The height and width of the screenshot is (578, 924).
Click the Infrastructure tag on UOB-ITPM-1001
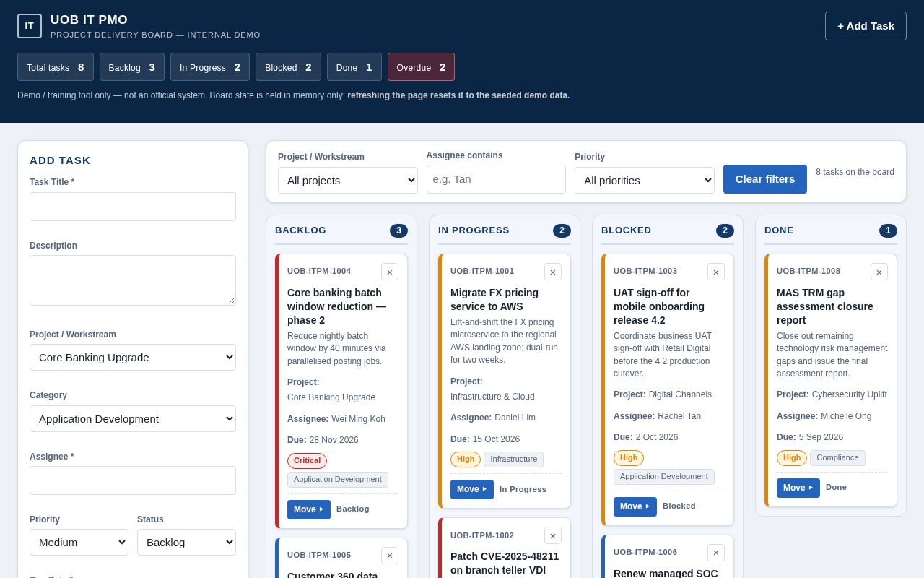tap(513, 460)
